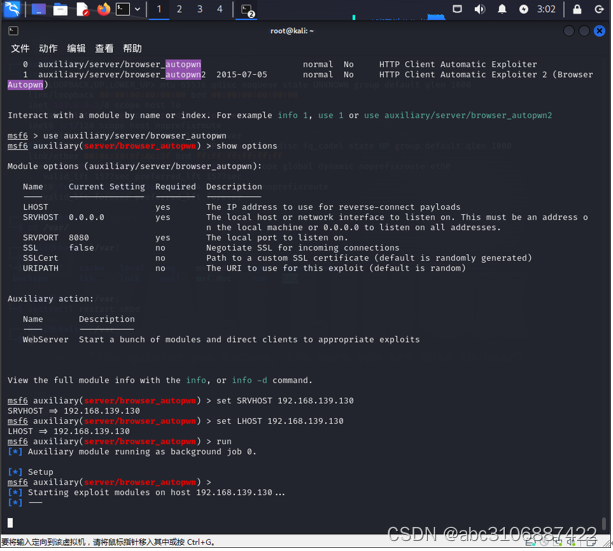
Task: Click 'Current Setting' column header
Action: click(x=107, y=187)
